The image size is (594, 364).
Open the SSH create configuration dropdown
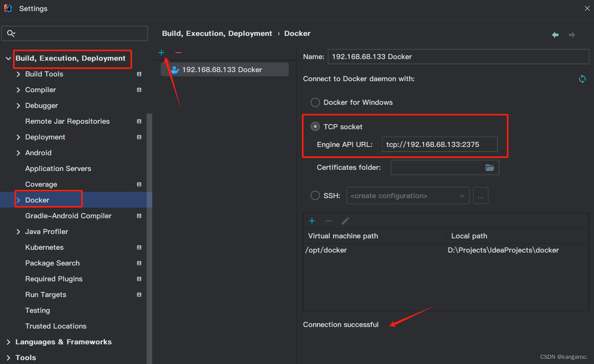(x=408, y=196)
